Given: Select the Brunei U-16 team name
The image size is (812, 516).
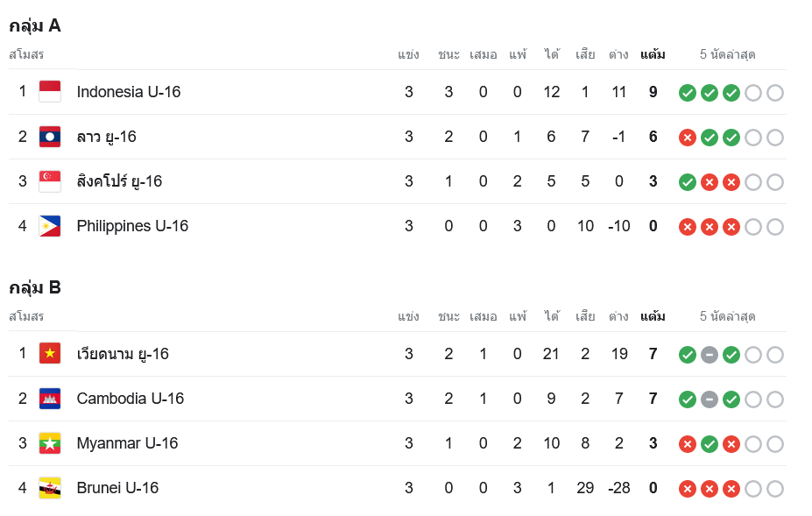Looking at the screenshot, I should 117,488.
